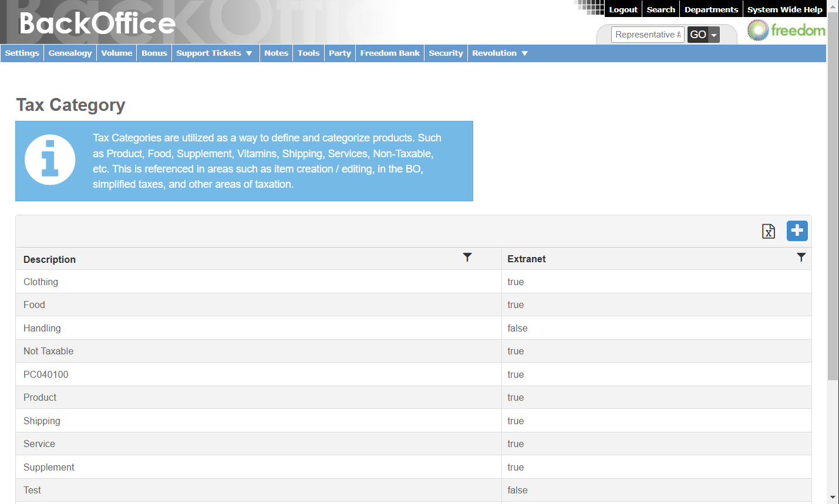Open the Party section
Viewport: 839px width, 504px height.
pos(339,53)
